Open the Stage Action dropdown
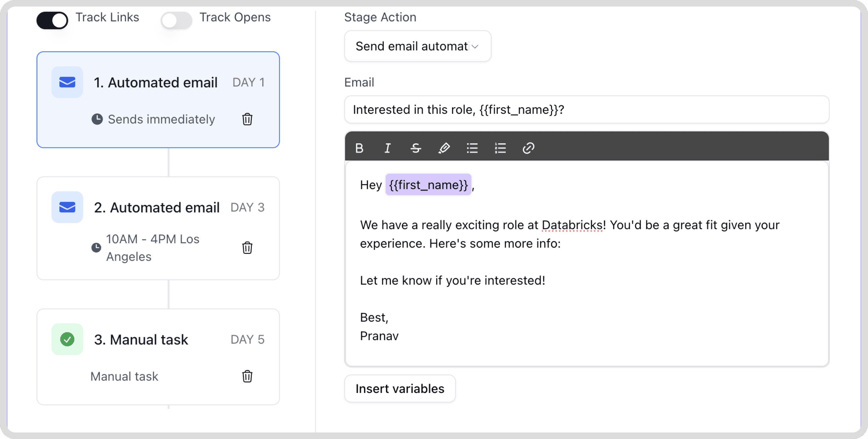Screen dimensions: 868x439 point(418,46)
